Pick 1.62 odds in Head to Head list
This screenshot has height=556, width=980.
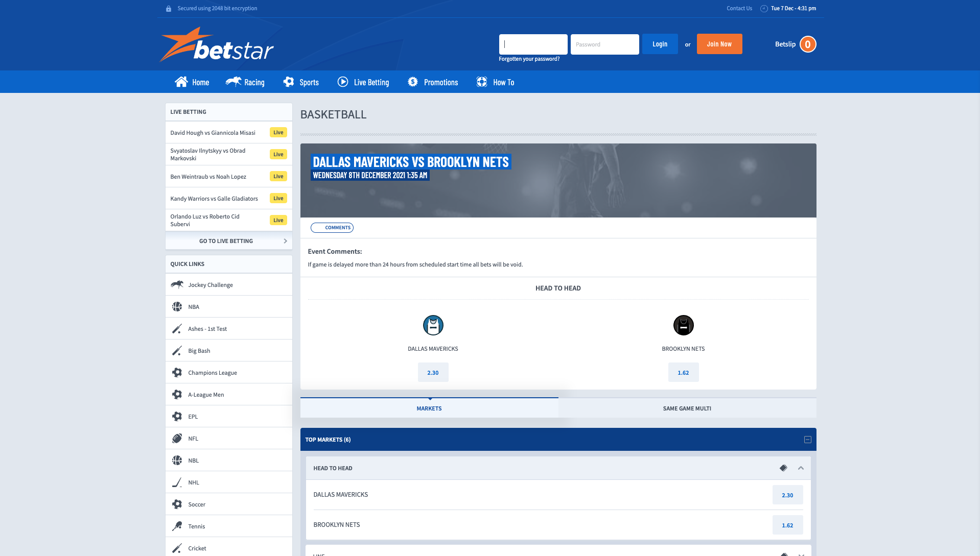click(x=787, y=525)
